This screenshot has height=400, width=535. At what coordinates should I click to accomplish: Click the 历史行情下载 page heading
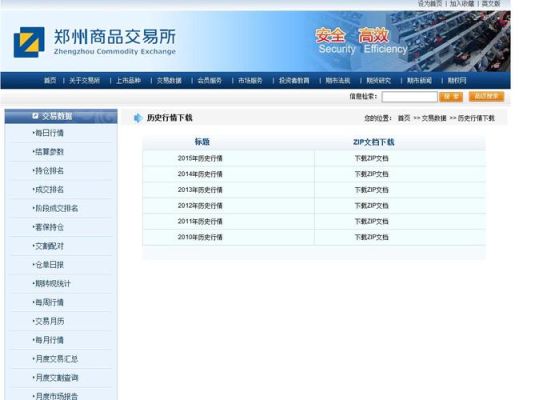tap(170, 118)
